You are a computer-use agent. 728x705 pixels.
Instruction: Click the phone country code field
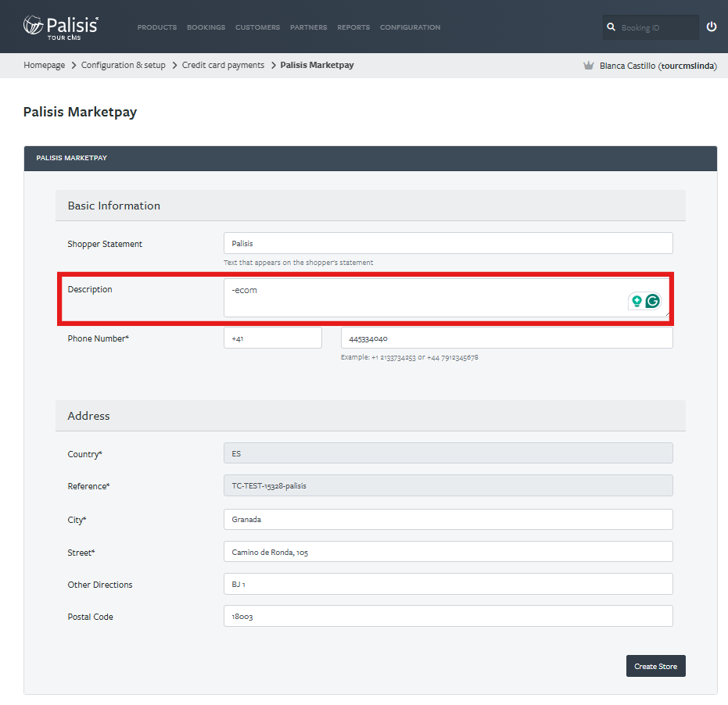tap(273, 338)
